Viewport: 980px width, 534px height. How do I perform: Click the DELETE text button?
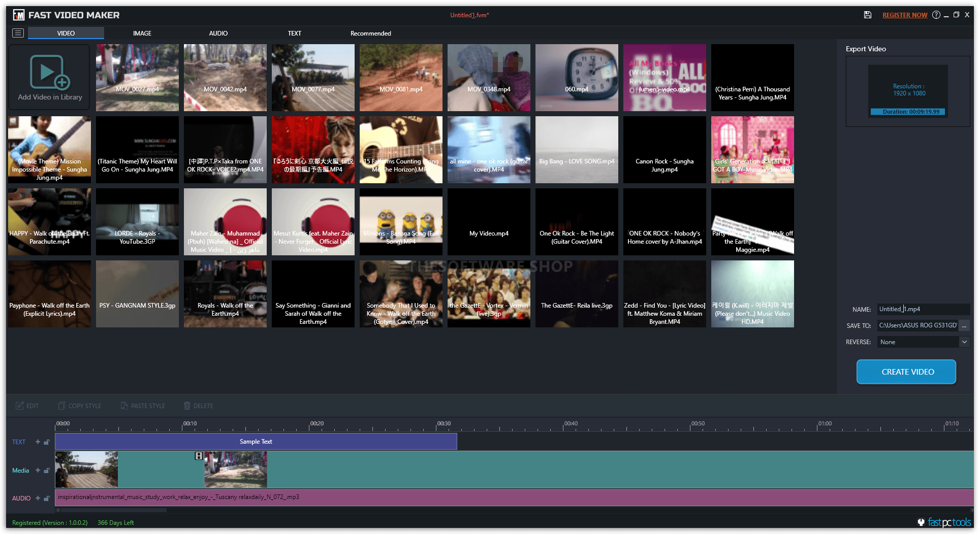pyautogui.click(x=203, y=406)
